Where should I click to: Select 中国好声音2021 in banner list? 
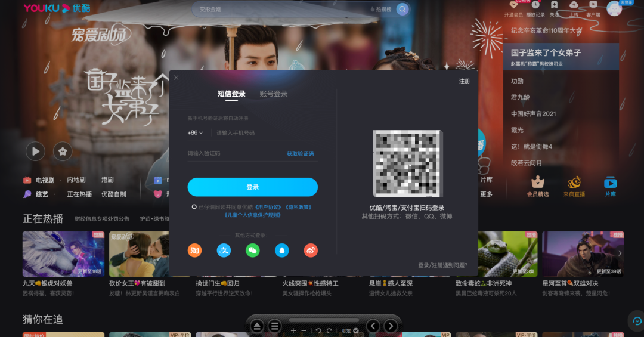click(533, 114)
